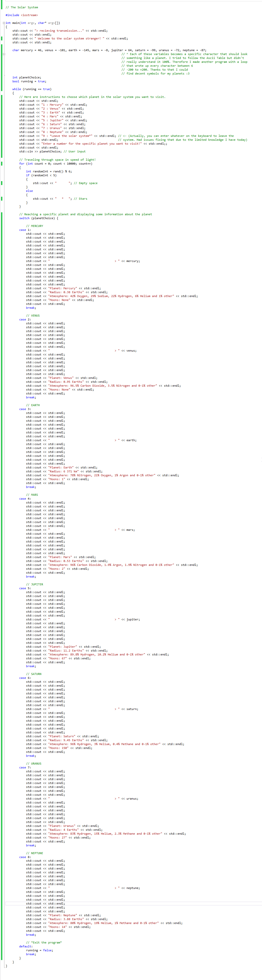The width and height of the screenshot is (262, 980).
Task: Click the '<< uranus;' output line
Action: tap(82, 799)
